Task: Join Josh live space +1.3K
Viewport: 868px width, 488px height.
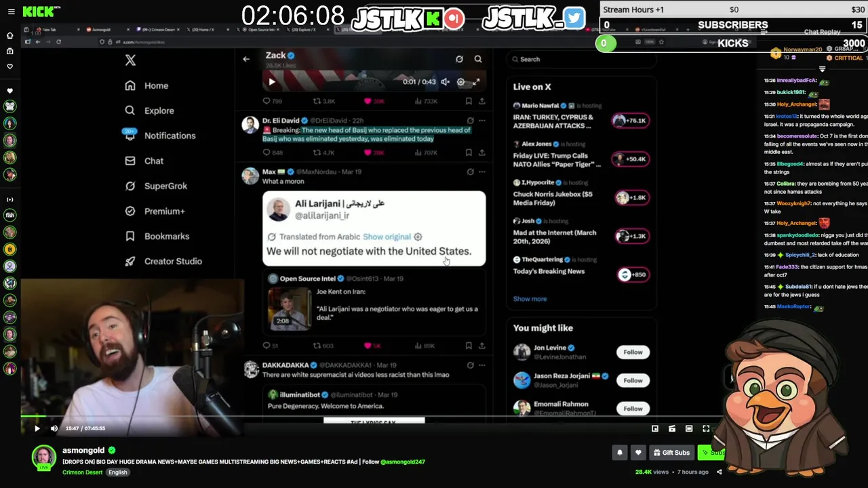Action: [x=631, y=236]
